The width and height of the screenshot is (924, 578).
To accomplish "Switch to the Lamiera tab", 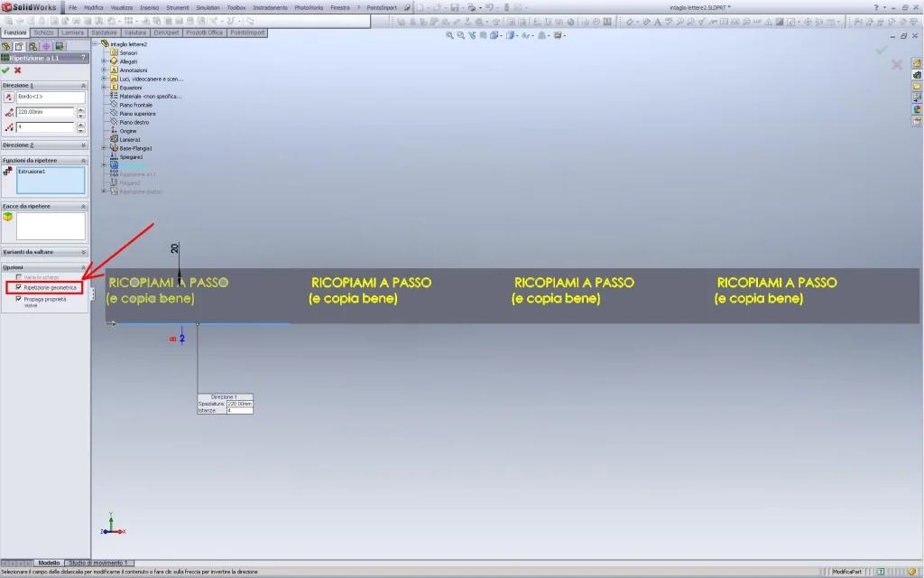I will pyautogui.click(x=72, y=33).
